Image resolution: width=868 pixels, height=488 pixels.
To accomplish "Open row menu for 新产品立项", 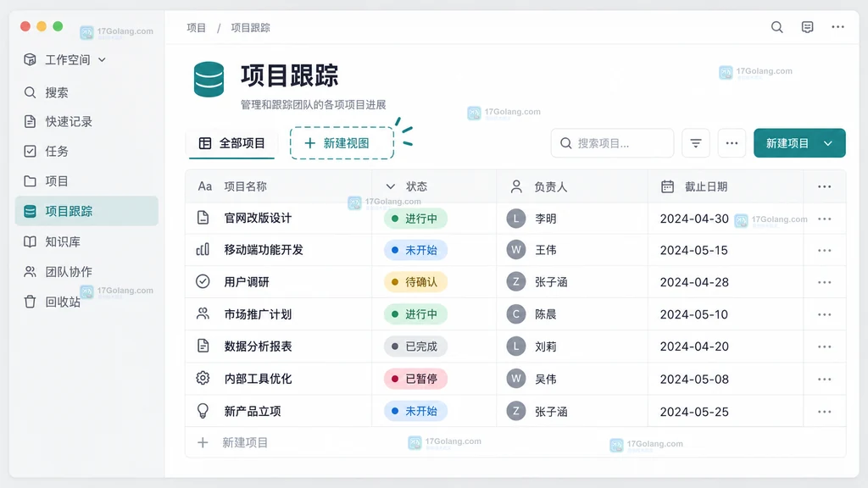I will point(824,412).
